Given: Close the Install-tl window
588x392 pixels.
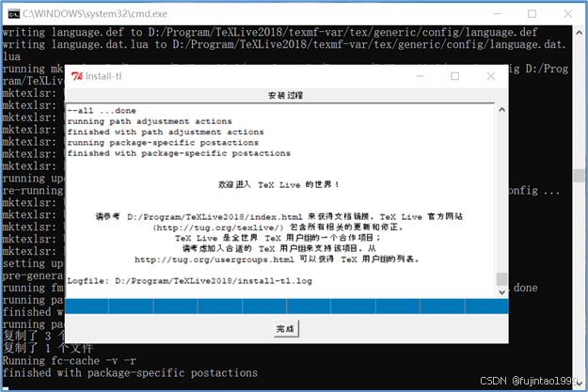Looking at the screenshot, I should (x=491, y=76).
